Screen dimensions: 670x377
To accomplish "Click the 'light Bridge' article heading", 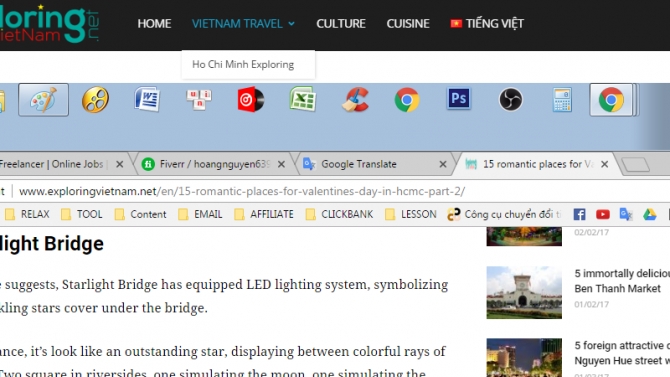I will pyautogui.click(x=52, y=244).
